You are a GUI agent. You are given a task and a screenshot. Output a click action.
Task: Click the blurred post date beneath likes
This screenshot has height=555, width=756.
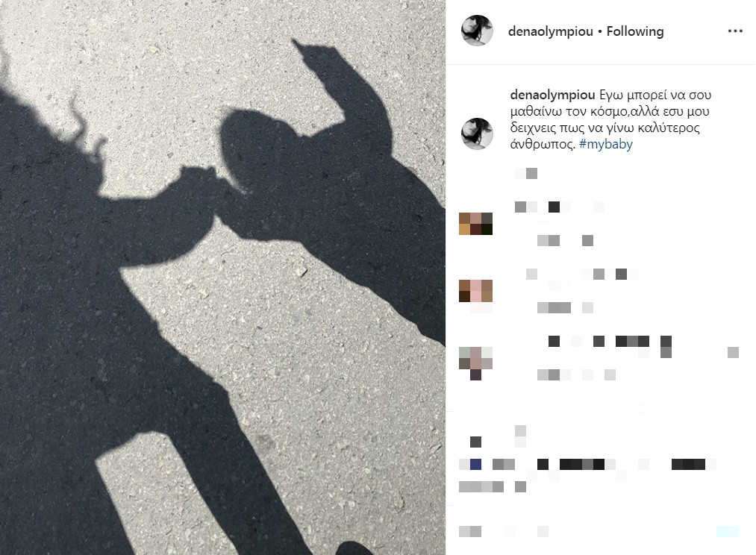(x=493, y=486)
